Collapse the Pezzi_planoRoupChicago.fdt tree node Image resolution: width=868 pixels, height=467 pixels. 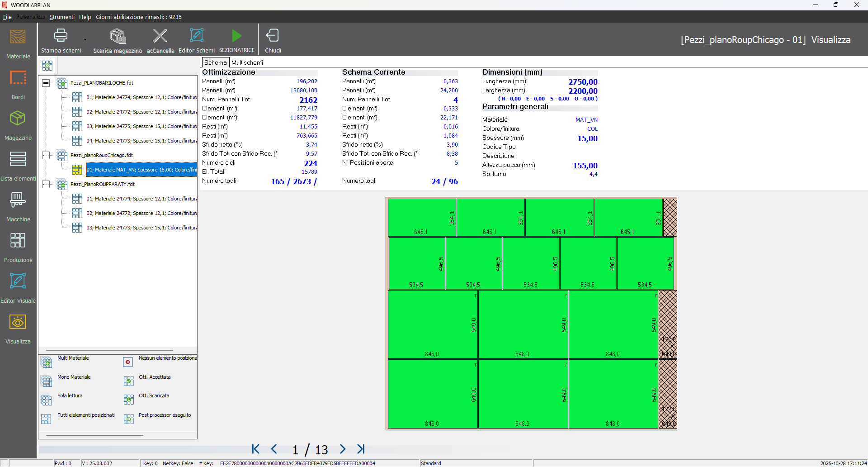[46, 155]
